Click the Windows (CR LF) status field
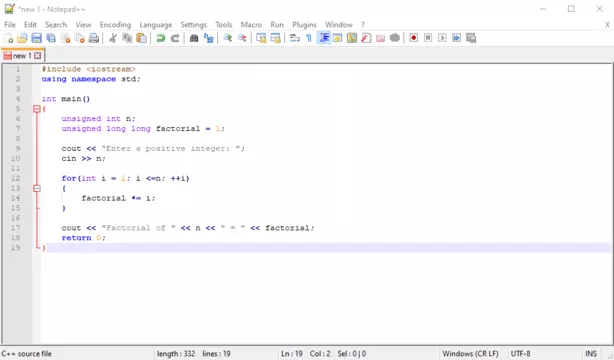Screen dimensions: 614x360 pyautogui.click(x=470, y=354)
